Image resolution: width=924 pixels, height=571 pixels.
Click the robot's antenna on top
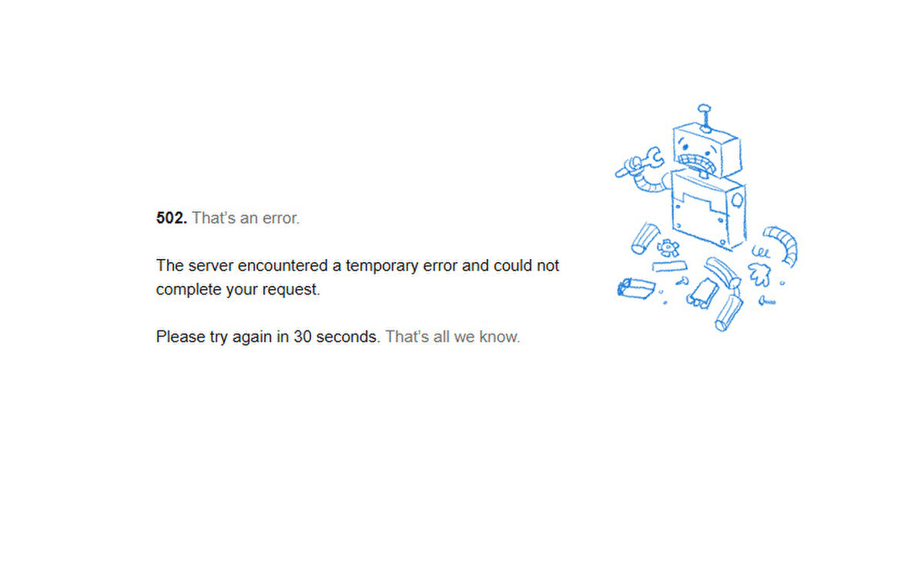[704, 118]
